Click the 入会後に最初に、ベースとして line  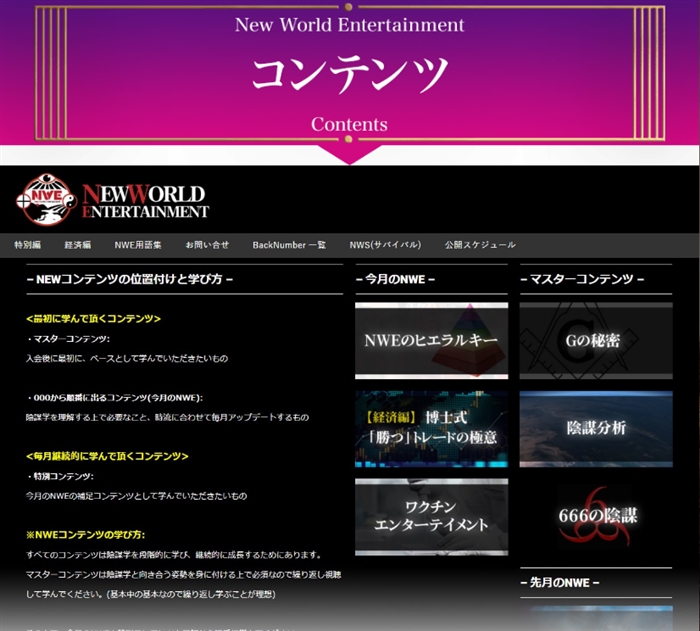click(127, 359)
